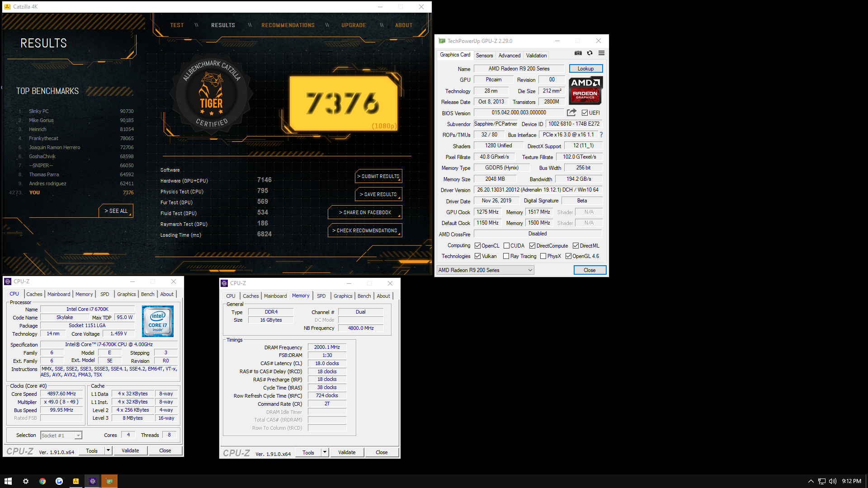
Task: Click See All benchmarks button
Action: click(116, 211)
